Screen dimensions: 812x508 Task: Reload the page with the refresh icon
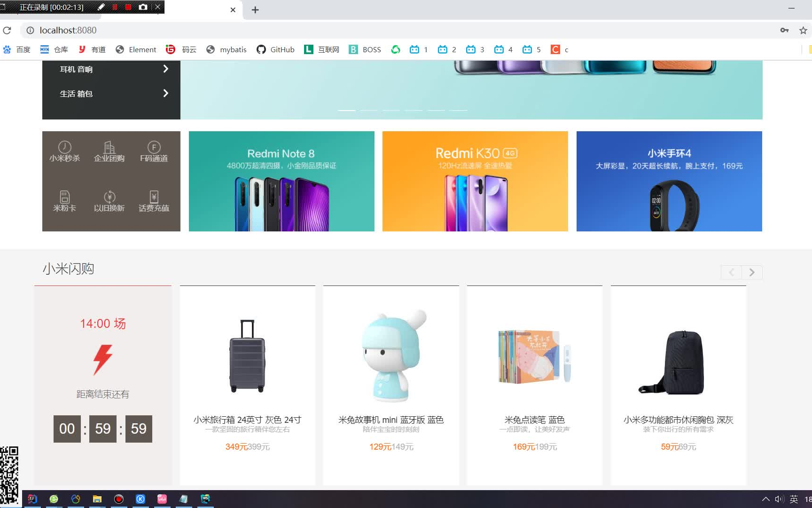pyautogui.click(x=7, y=31)
